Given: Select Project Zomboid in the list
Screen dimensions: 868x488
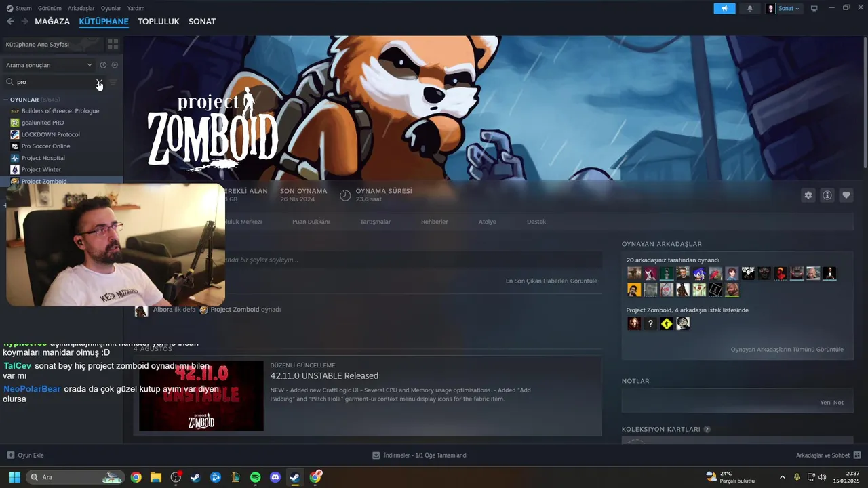Looking at the screenshot, I should tap(44, 181).
